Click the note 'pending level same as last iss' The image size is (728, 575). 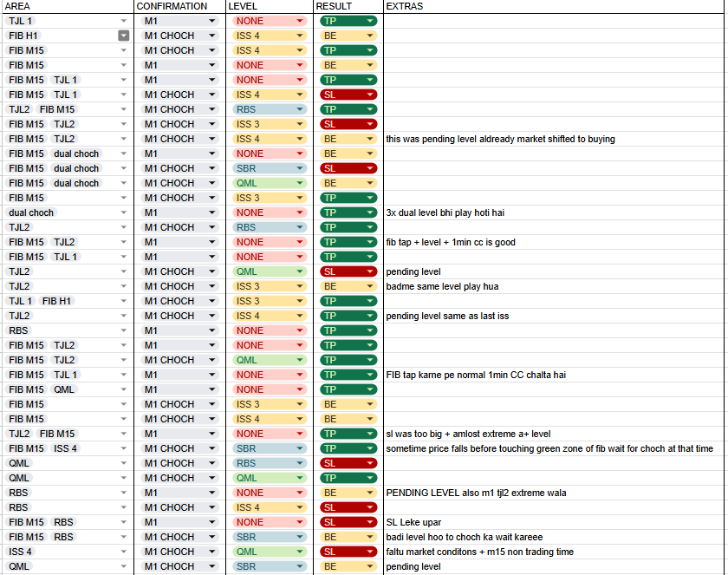pos(447,316)
